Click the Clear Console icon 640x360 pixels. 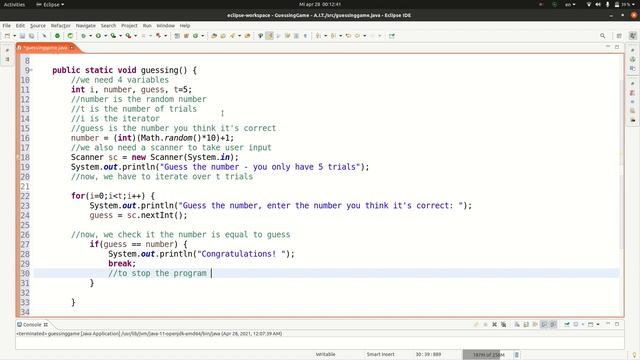tap(517, 324)
